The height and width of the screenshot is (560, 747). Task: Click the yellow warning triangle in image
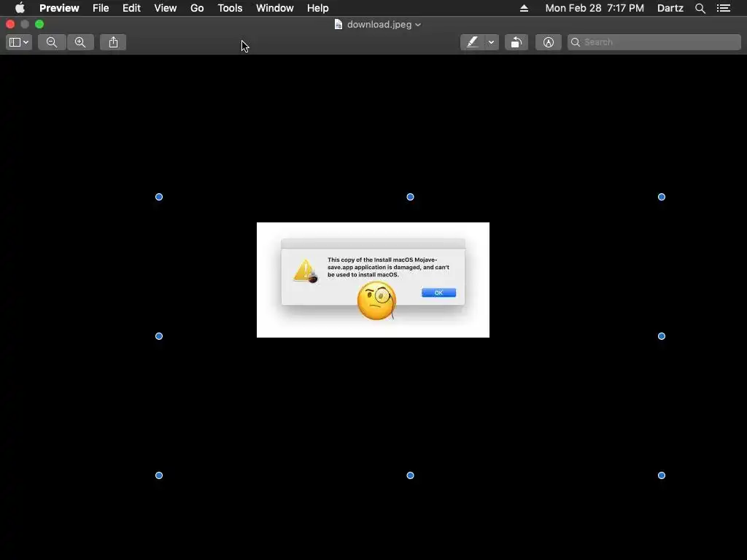click(306, 271)
